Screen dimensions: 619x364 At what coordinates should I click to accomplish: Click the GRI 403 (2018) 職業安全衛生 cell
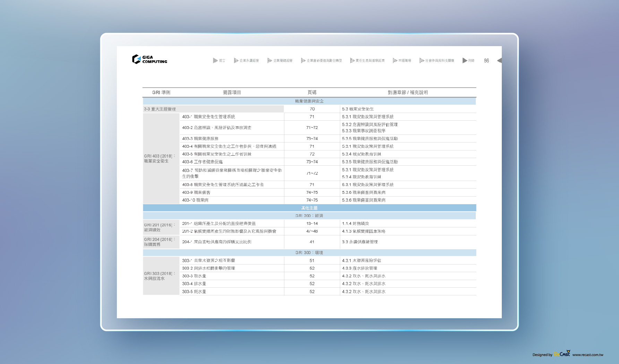pyautogui.click(x=161, y=158)
